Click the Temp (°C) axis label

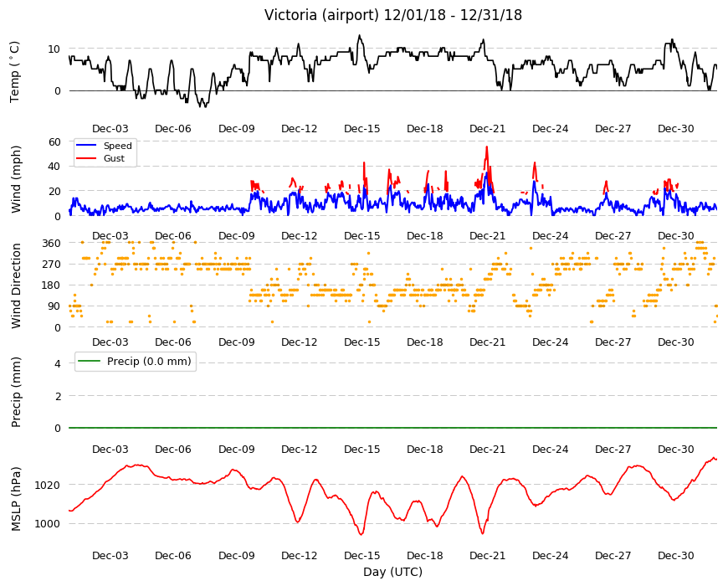click(15, 72)
